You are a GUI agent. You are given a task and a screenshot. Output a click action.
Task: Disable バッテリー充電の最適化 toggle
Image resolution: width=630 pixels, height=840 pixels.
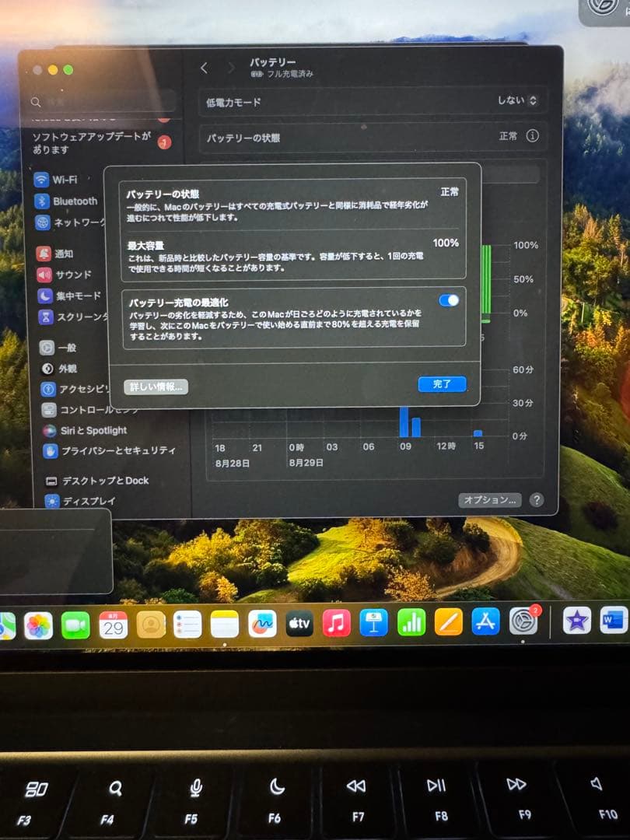449,299
